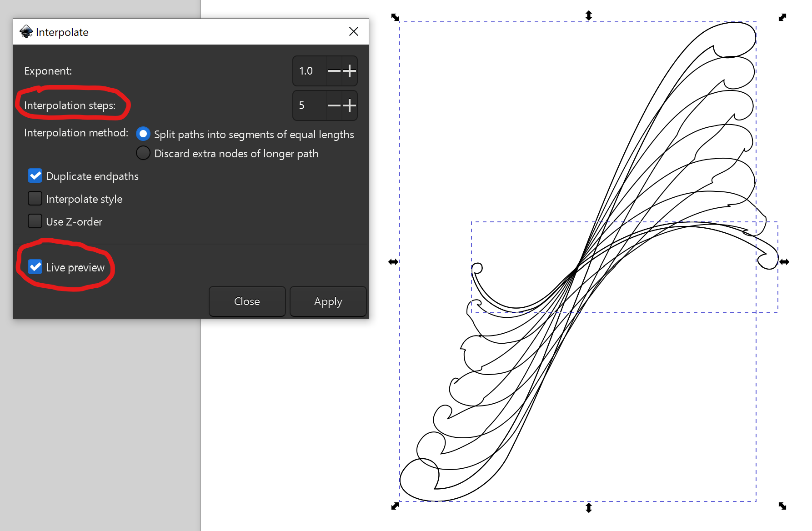Click the right-middle horizontal scale handle

click(784, 262)
